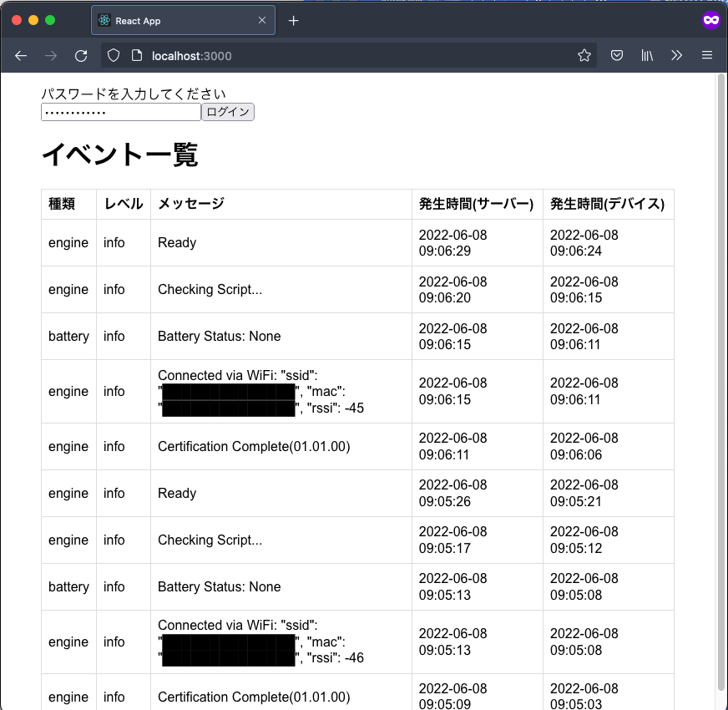Open the Firefox hamburger application menu
The height and width of the screenshot is (710, 728).
(706, 55)
